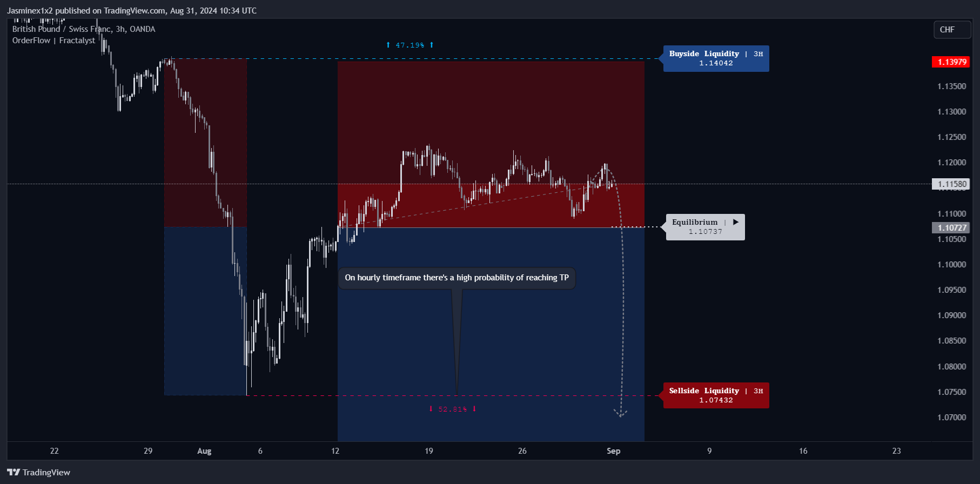This screenshot has height=484, width=980.
Task: Click the 1.08500 price axis label
Action: point(952,341)
